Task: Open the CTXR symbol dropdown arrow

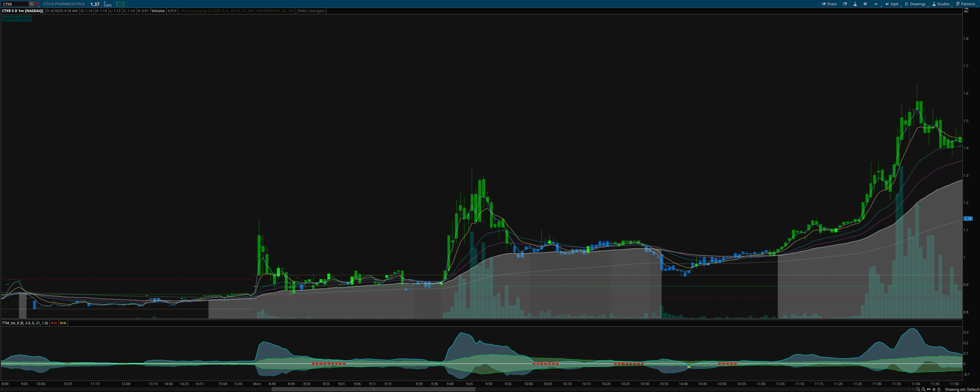Action: tap(31, 4)
